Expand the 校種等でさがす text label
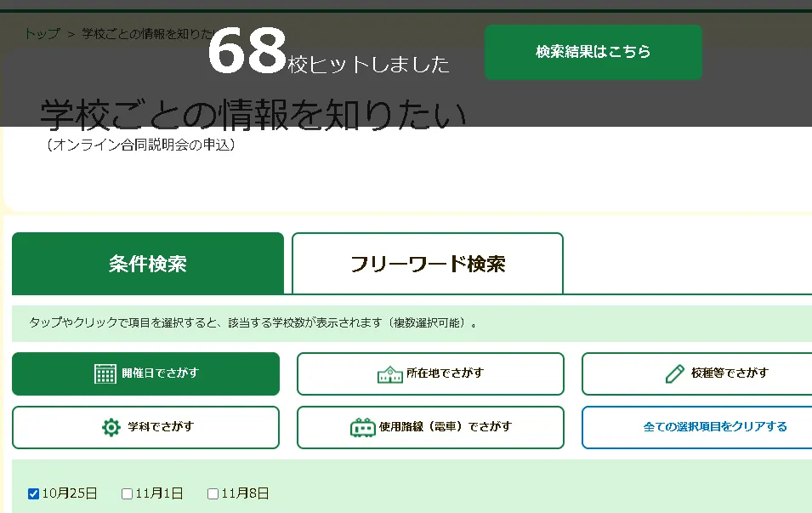Screen dimensions: 812x513 click(x=730, y=373)
